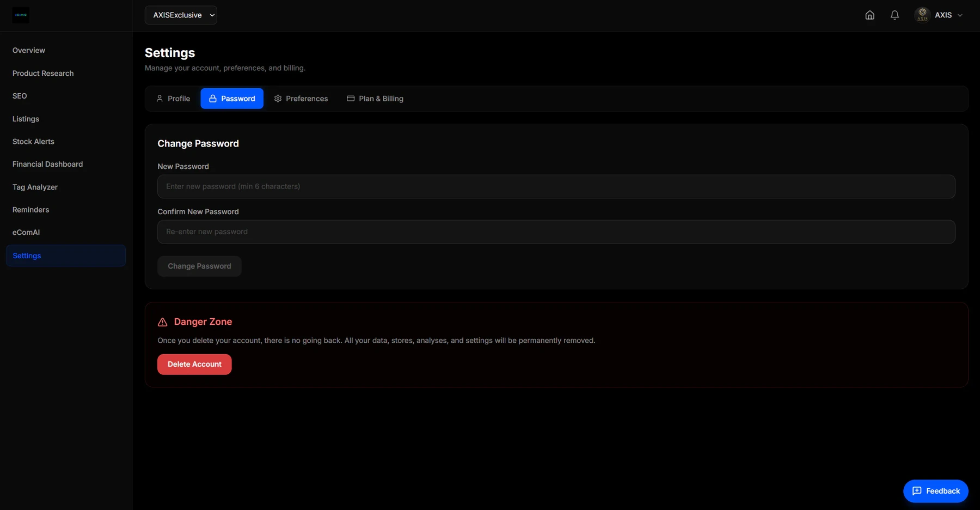Click the 'New Password' field label

(x=183, y=167)
